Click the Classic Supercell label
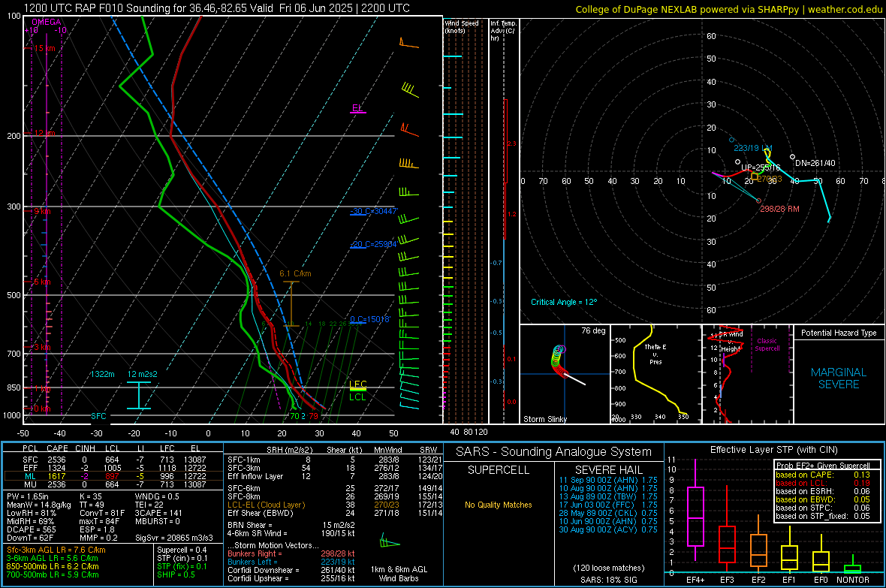 coord(767,345)
